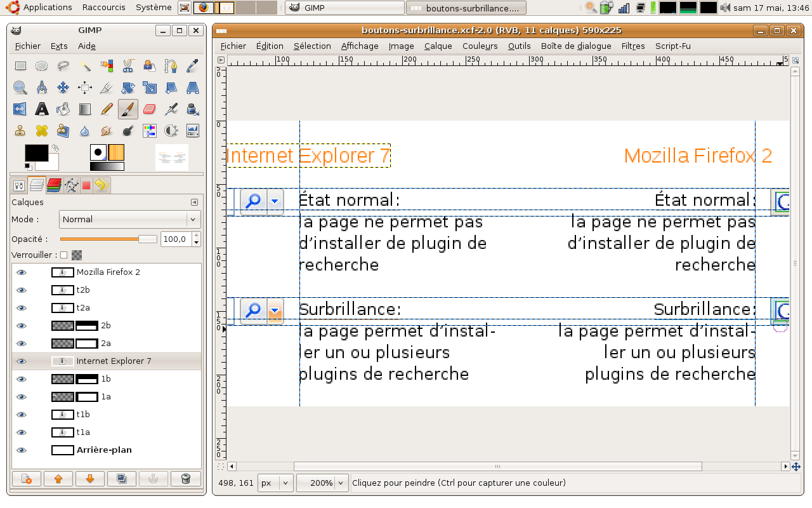
Task: Open the image menu triangle at ruler corner
Action: [221, 60]
